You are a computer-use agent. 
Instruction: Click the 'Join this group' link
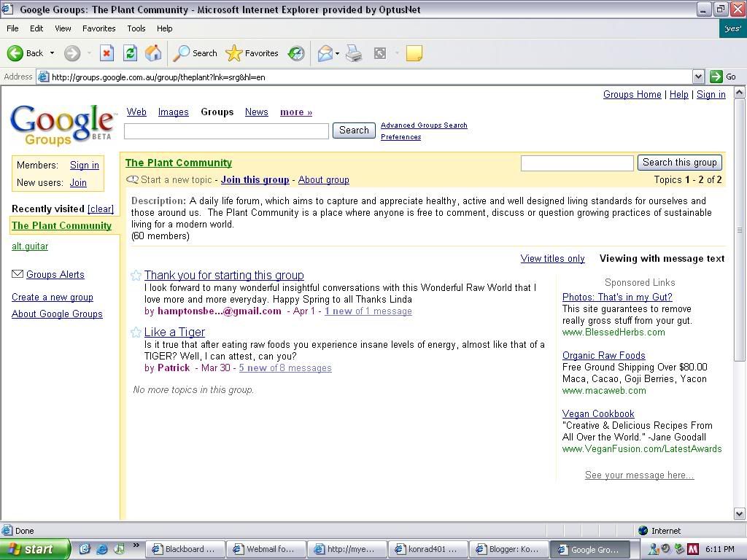point(255,180)
